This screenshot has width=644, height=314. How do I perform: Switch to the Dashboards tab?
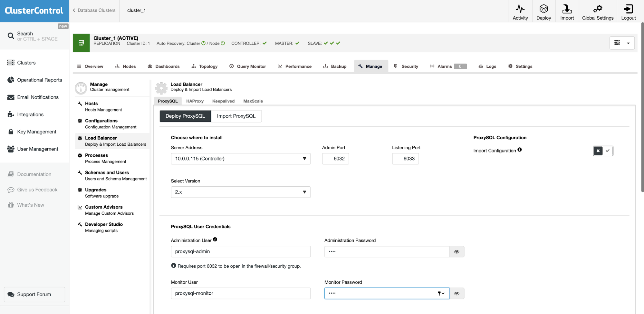pyautogui.click(x=164, y=66)
